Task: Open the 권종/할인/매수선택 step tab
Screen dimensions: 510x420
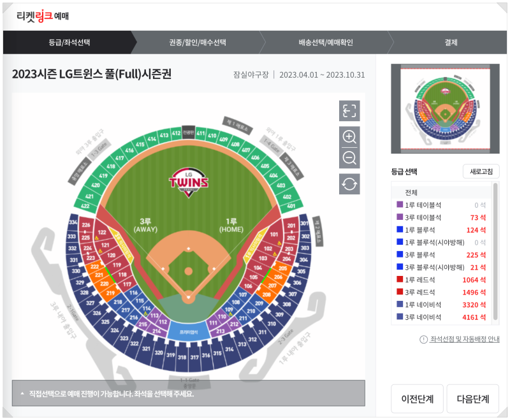Action: pyautogui.click(x=198, y=42)
